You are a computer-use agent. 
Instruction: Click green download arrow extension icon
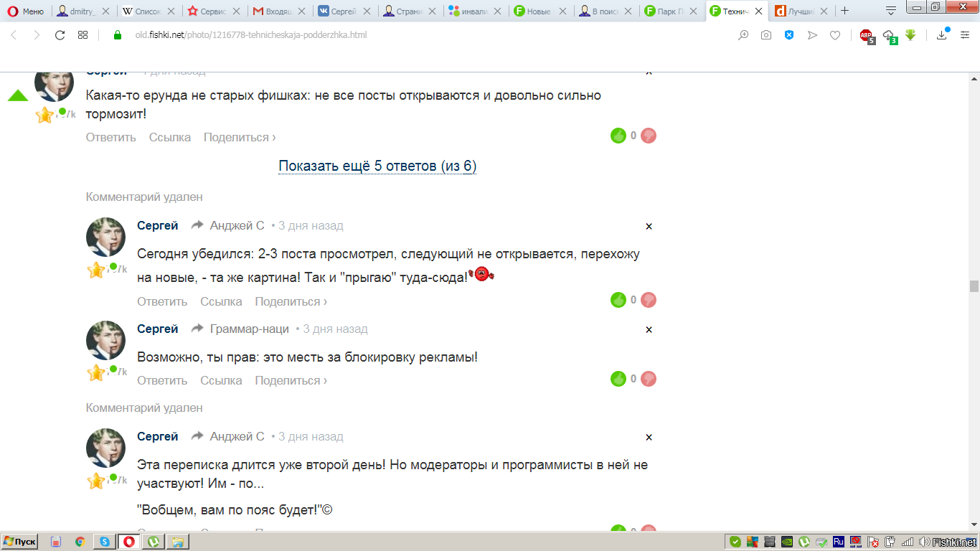[x=910, y=34]
